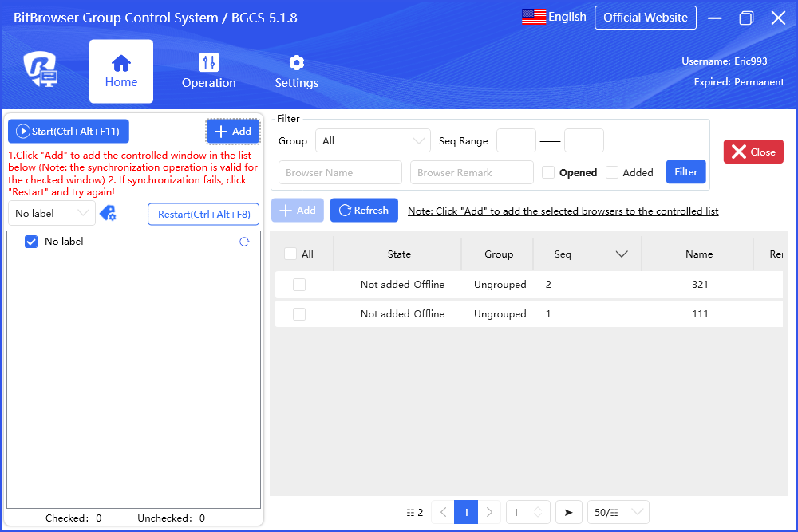
Task: Enable the Added checkbox
Action: point(612,172)
